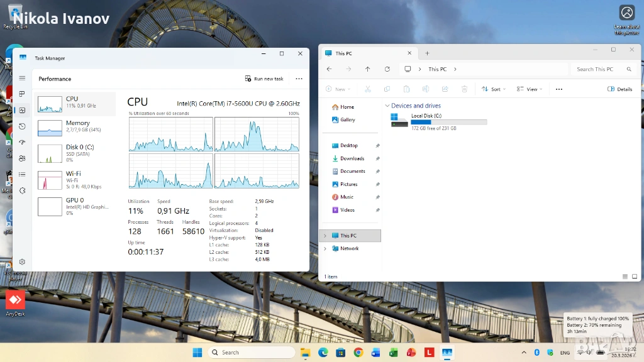Switch to details list view in status bar

click(x=625, y=277)
